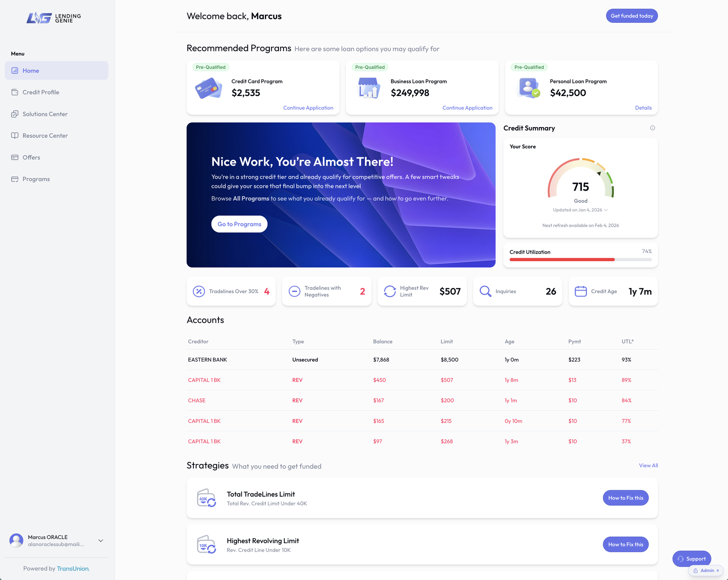Click the Tradelines Over 30% stat card
728x580 pixels.
231,291
